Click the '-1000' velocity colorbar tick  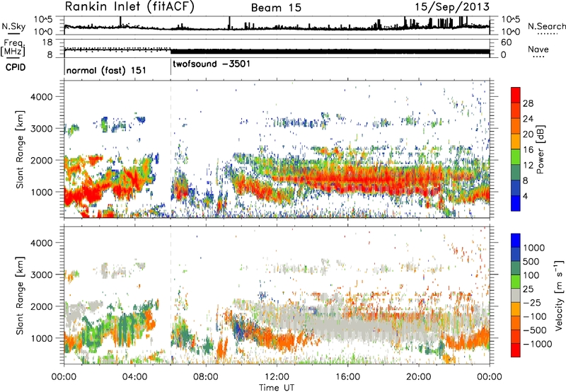[x=538, y=344]
